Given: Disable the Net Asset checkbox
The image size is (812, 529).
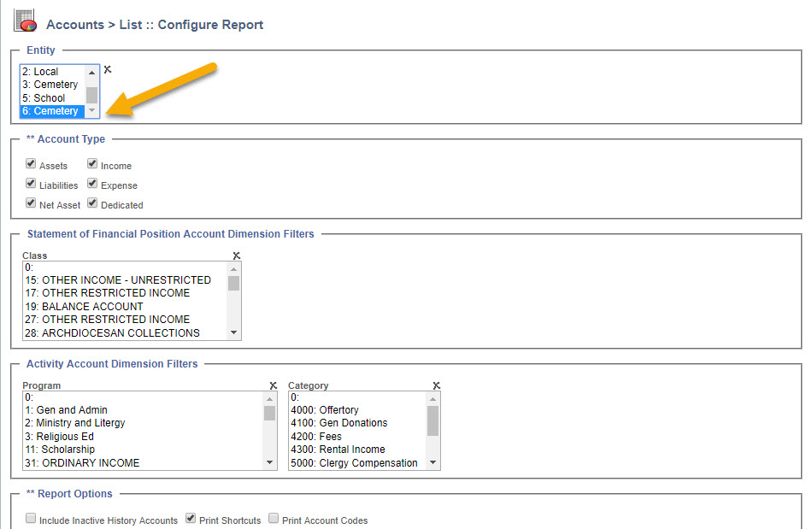Looking at the screenshot, I should (31, 203).
